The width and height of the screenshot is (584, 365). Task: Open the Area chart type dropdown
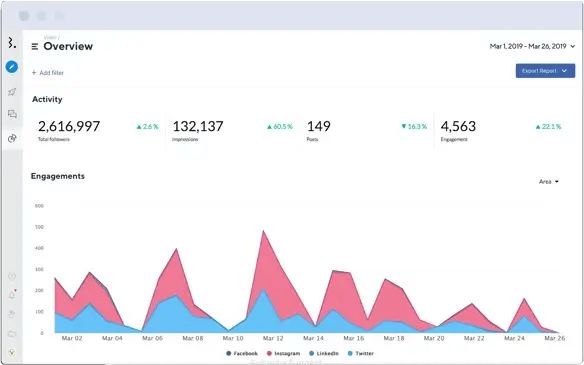(x=549, y=182)
